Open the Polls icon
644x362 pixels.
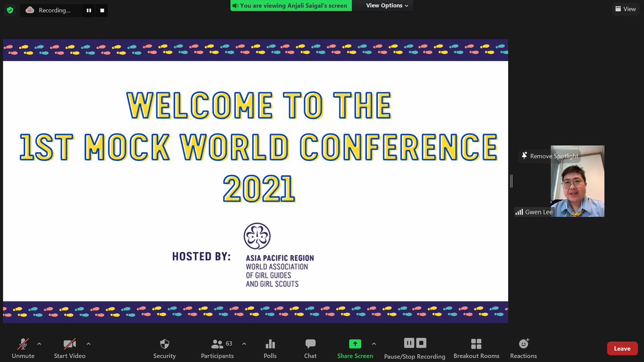(270, 348)
